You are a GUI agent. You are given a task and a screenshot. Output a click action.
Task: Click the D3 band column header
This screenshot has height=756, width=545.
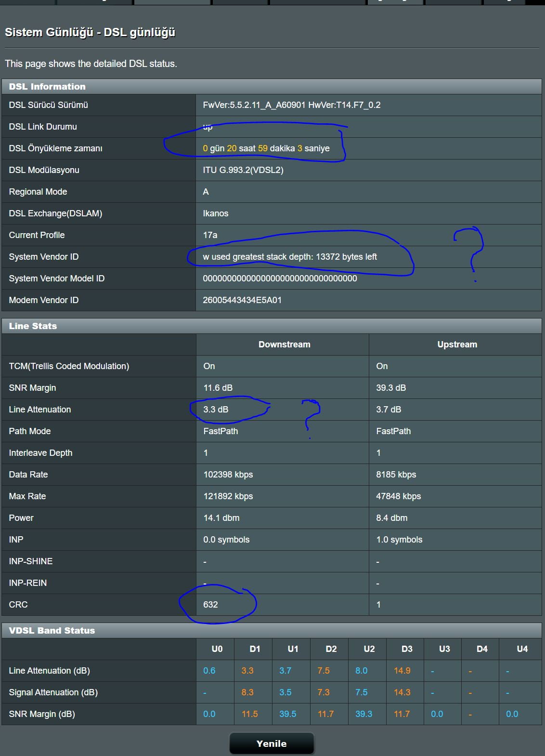click(x=407, y=649)
